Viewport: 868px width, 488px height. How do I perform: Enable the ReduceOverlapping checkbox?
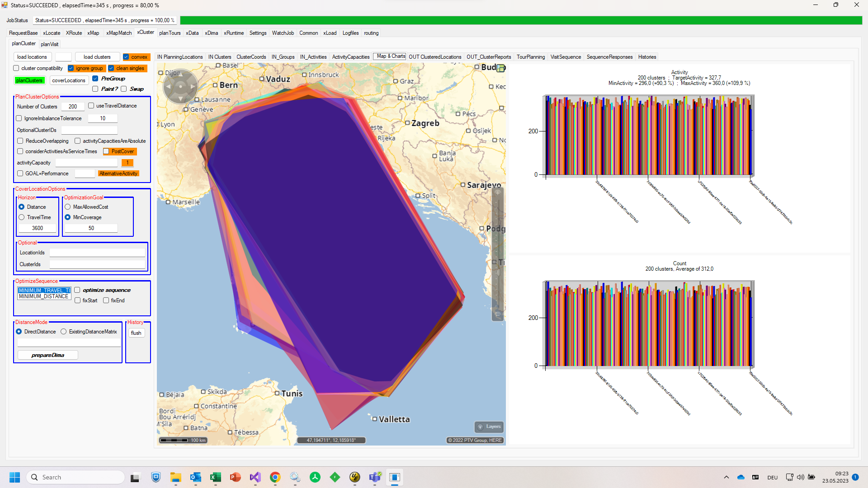click(x=20, y=141)
